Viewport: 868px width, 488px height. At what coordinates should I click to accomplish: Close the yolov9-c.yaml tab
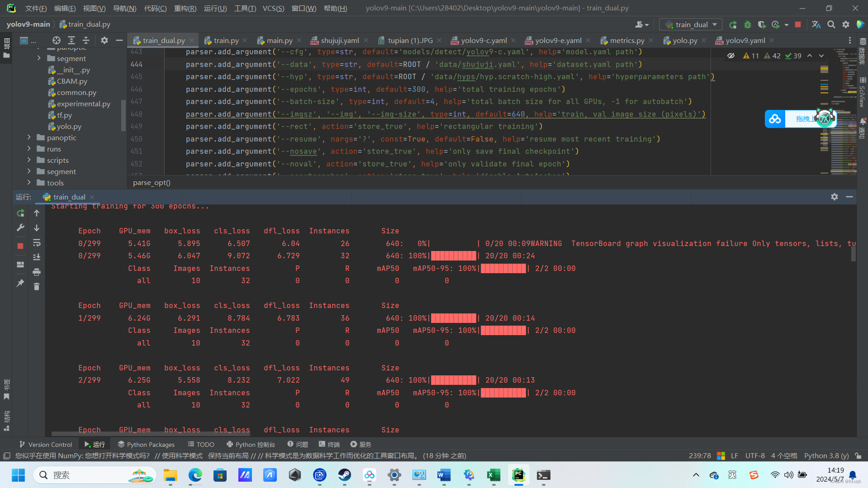click(513, 40)
